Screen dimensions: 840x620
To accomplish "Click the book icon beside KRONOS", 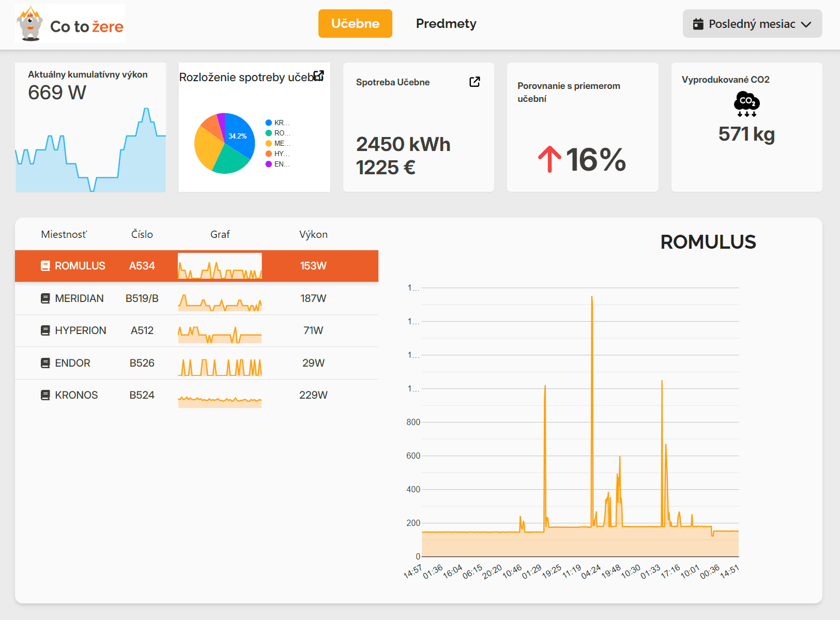I will [x=45, y=395].
